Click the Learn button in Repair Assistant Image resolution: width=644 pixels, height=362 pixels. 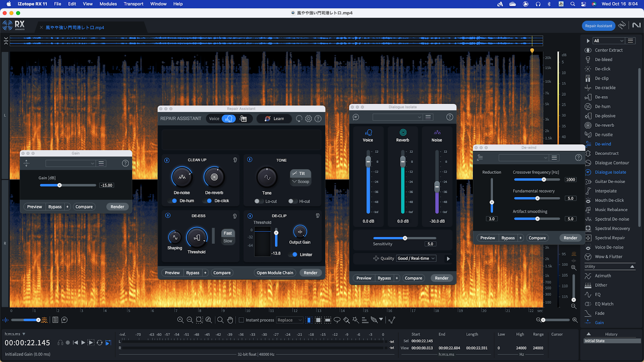click(x=275, y=119)
